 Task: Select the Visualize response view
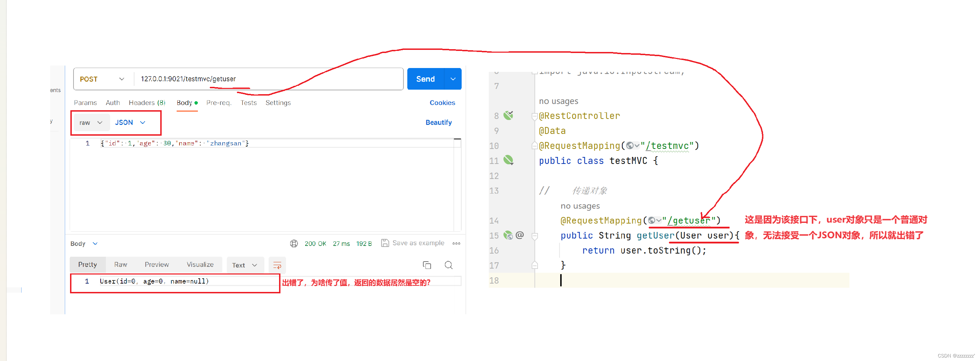200,265
